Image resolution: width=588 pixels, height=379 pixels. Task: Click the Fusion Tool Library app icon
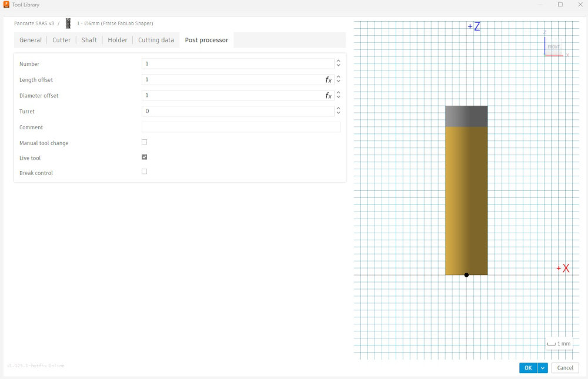pos(6,4)
